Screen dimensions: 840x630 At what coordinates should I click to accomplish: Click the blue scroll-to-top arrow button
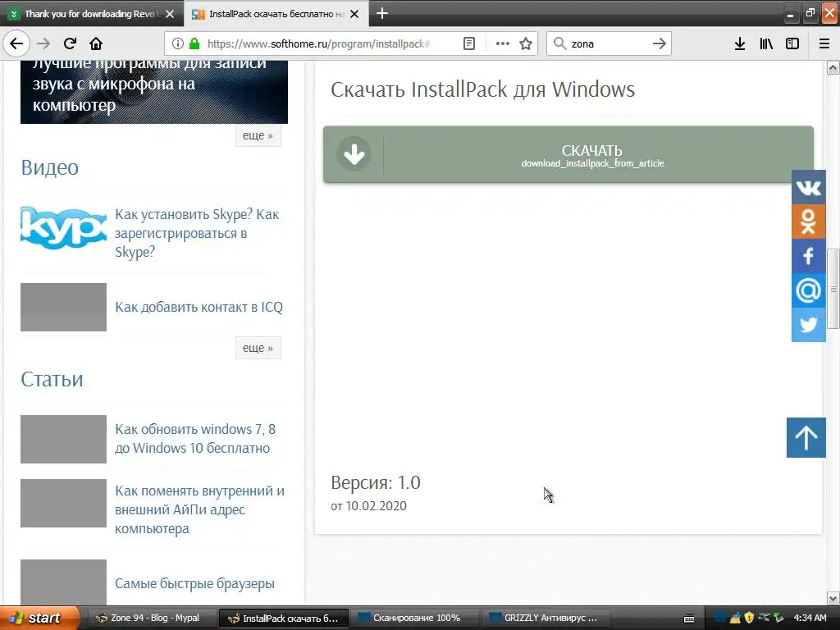pos(806,438)
